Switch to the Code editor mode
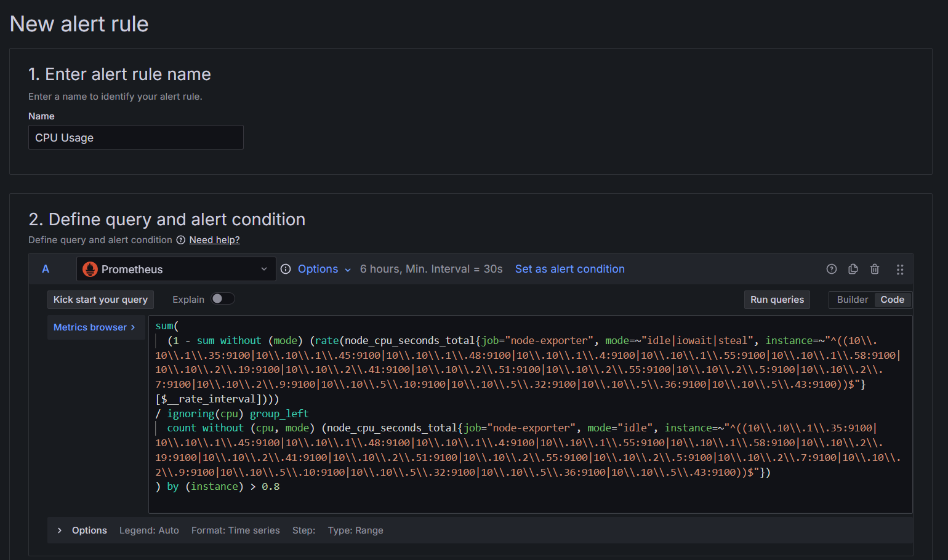This screenshot has height=560, width=948. pos(892,300)
